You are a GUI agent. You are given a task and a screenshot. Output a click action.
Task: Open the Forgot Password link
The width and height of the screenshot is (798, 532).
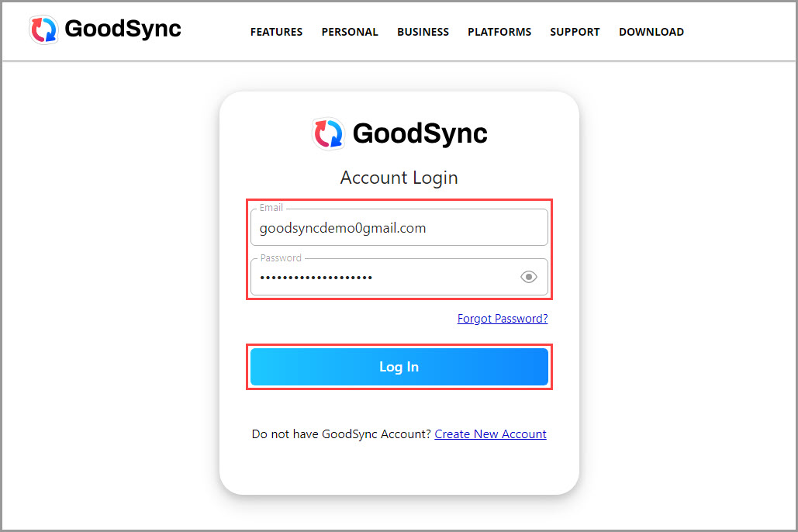[x=502, y=318]
